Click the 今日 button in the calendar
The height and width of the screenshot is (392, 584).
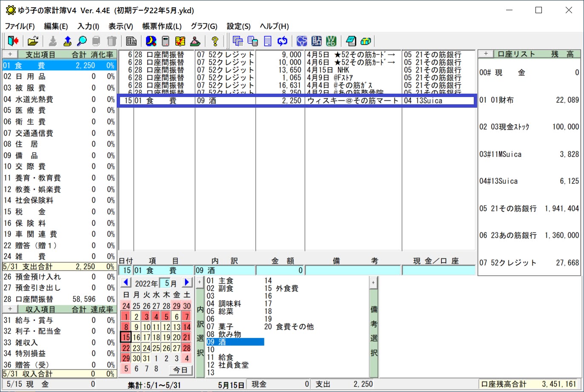[x=180, y=370]
